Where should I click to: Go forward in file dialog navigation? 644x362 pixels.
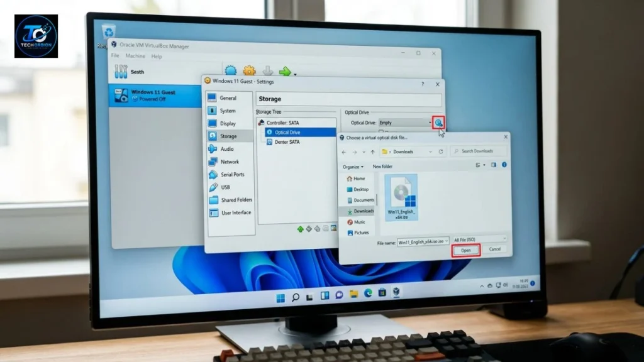355,152
